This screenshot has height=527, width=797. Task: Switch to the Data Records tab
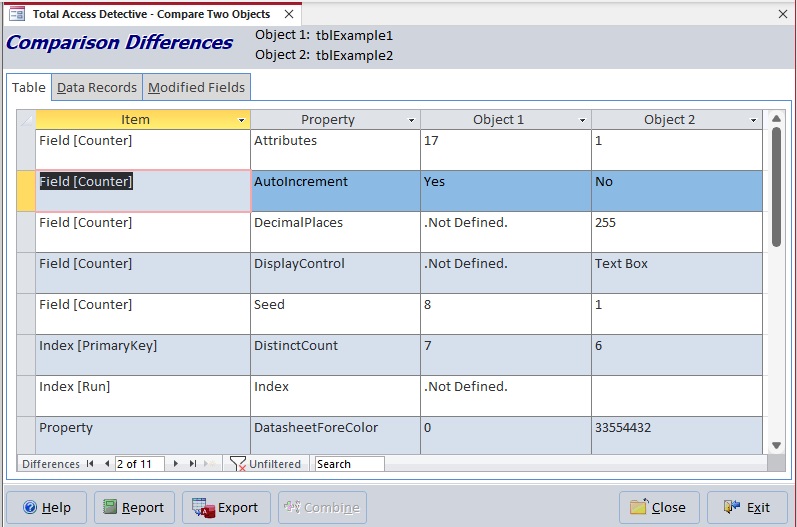click(97, 87)
